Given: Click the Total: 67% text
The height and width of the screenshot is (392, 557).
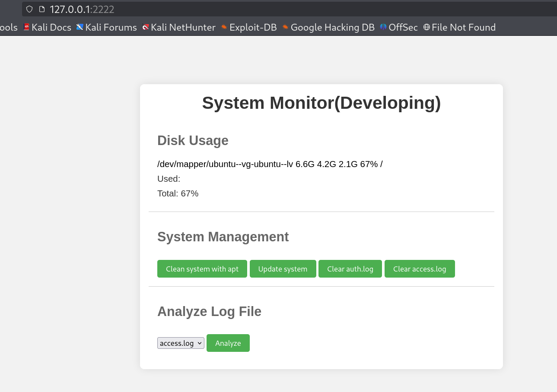Looking at the screenshot, I should click(178, 193).
